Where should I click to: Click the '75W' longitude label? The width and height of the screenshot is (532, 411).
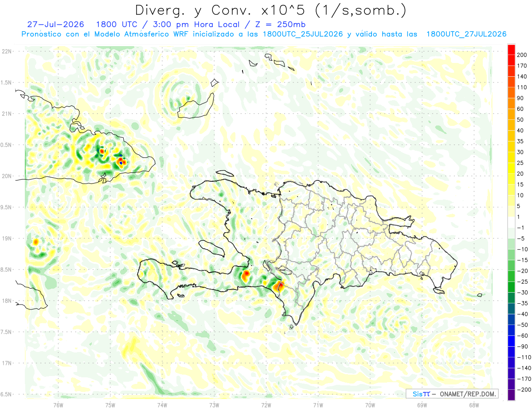pyautogui.click(x=110, y=405)
